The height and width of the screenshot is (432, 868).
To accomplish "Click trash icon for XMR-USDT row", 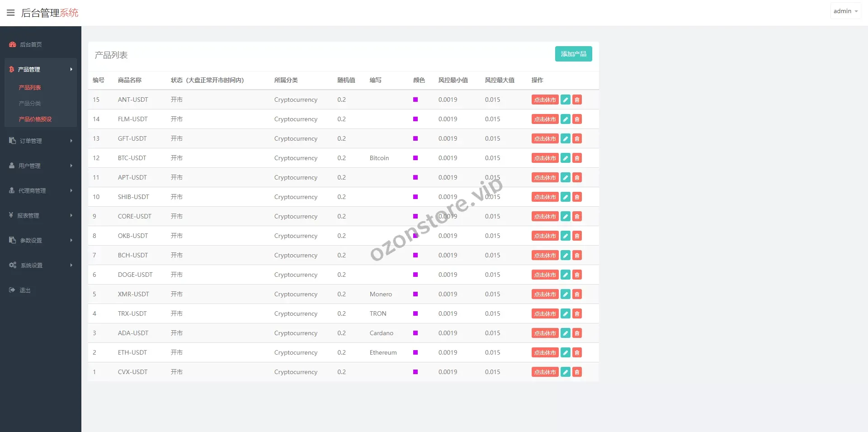I will click(x=577, y=294).
